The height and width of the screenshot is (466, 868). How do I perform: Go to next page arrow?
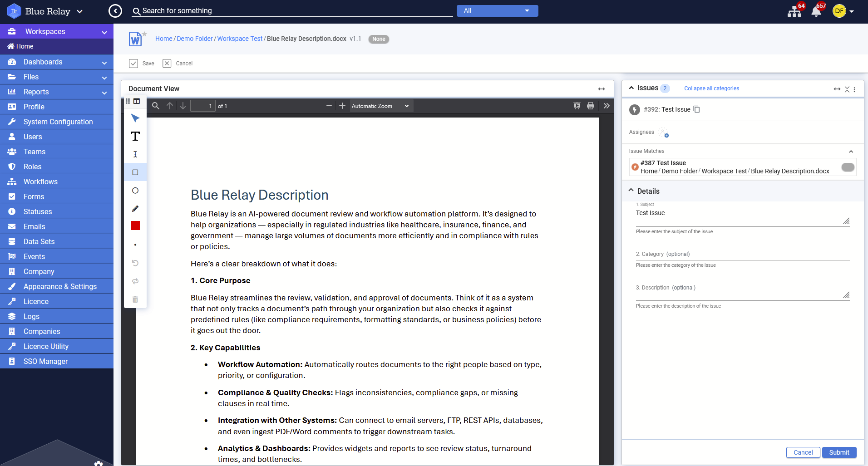click(x=183, y=106)
